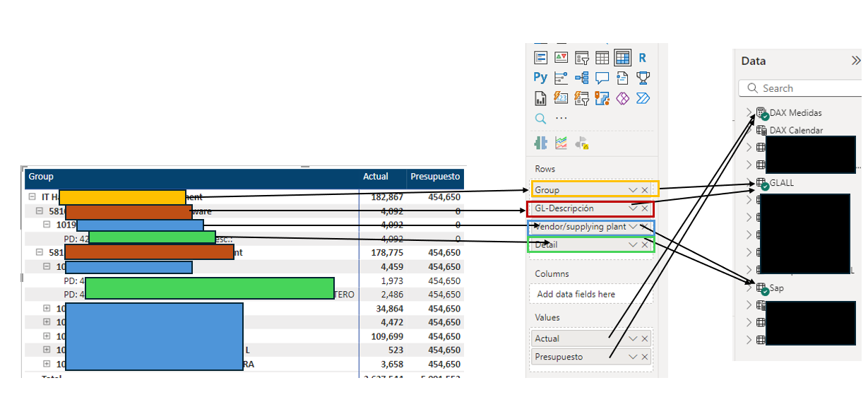Remove Detail field from Rows
This screenshot has width=868, height=402.
(x=645, y=244)
